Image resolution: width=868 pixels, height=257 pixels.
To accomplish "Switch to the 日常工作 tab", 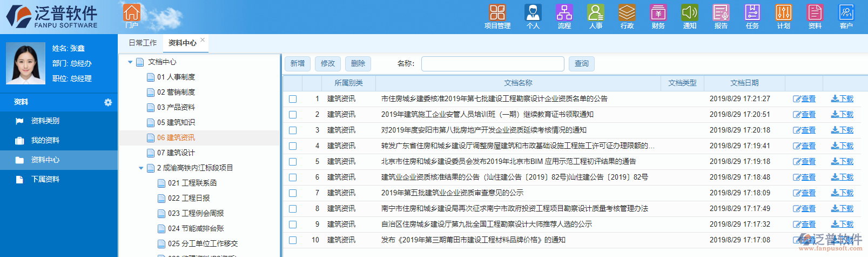I will coord(143,43).
